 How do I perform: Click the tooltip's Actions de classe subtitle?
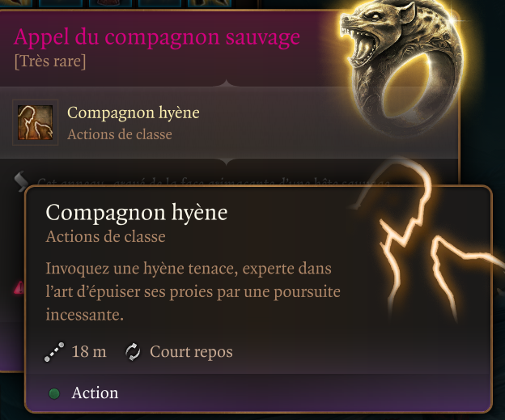point(106,237)
